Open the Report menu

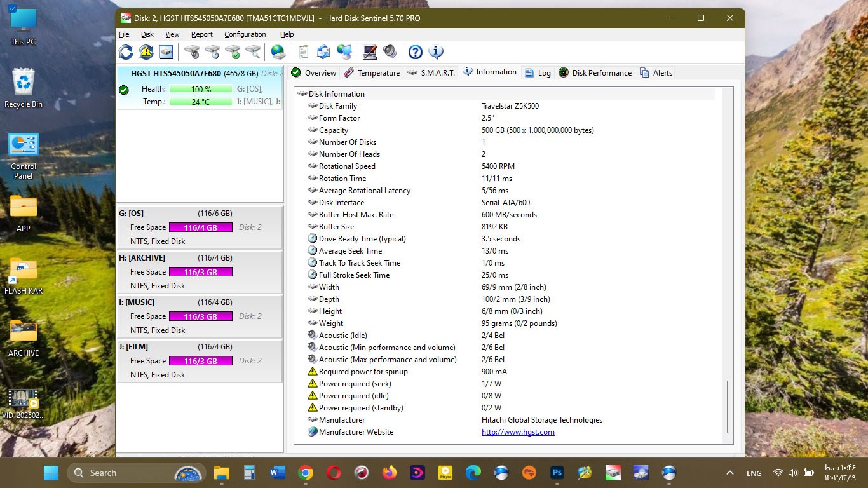202,34
